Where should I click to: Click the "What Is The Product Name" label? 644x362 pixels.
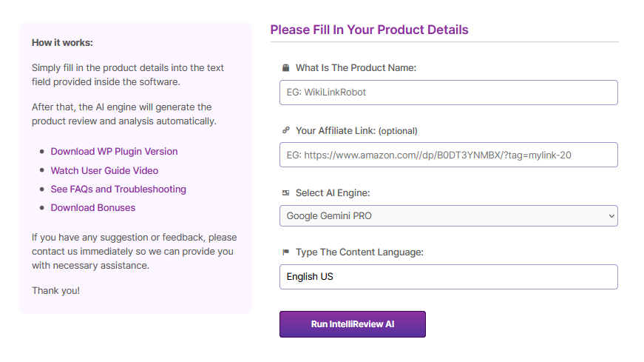[356, 68]
